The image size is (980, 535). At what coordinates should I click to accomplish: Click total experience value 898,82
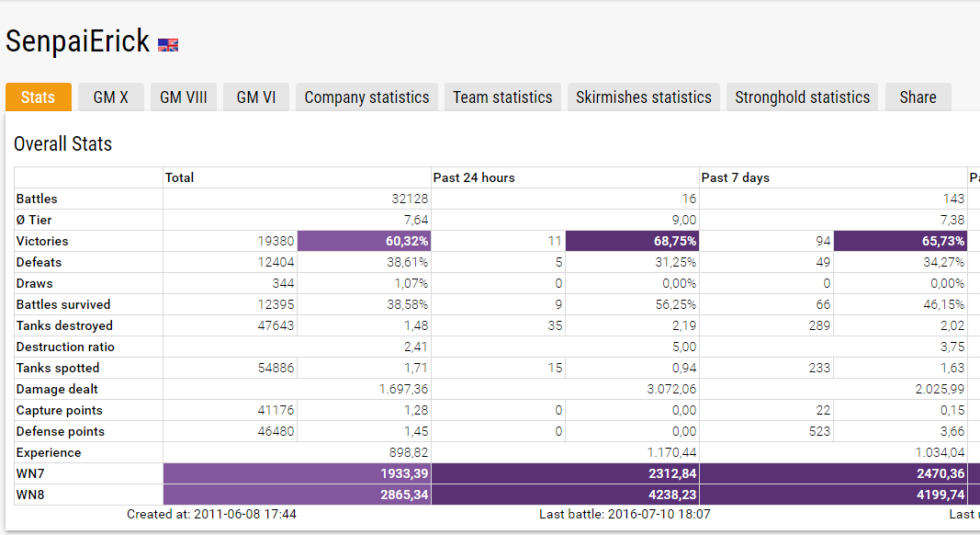click(x=409, y=452)
